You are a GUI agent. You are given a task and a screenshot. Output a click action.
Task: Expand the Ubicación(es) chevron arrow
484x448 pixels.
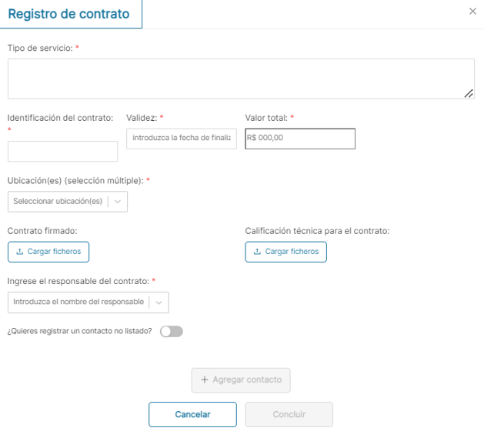pos(118,202)
